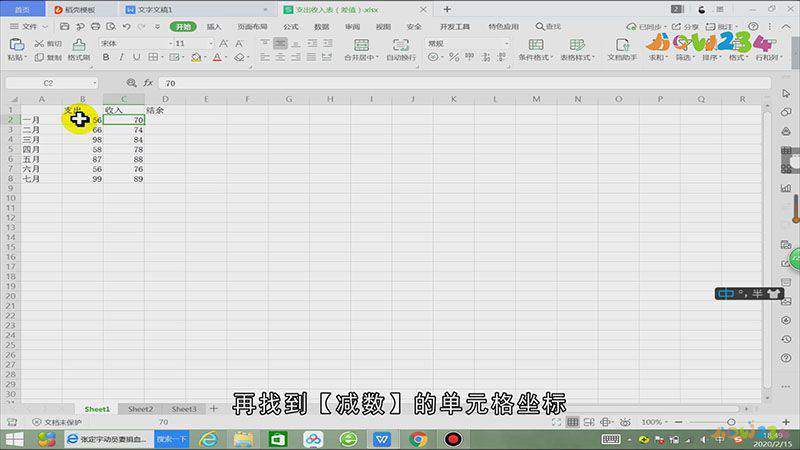Viewport: 800px width, 450px height.
Task: Switch to the Sheet2 tab
Action: pyautogui.click(x=140, y=409)
